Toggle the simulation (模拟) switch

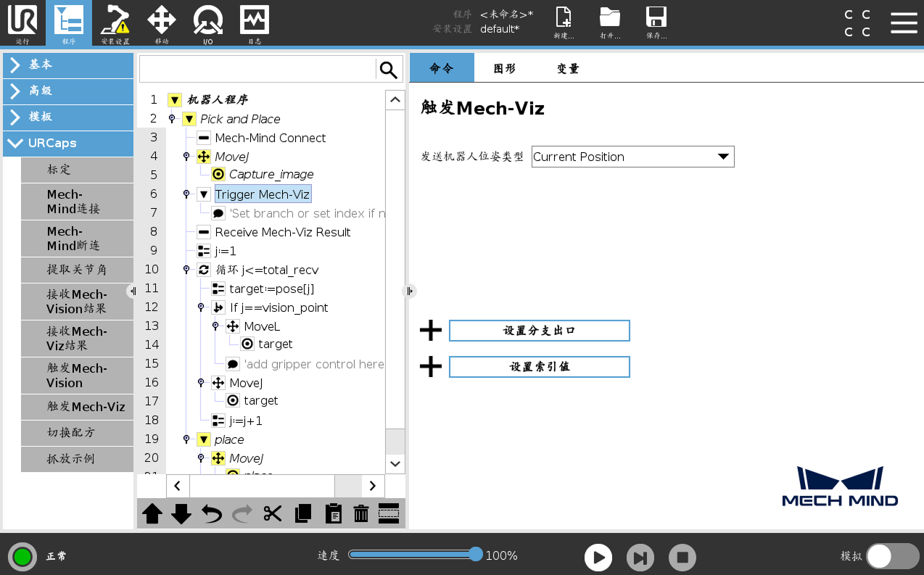(x=893, y=556)
